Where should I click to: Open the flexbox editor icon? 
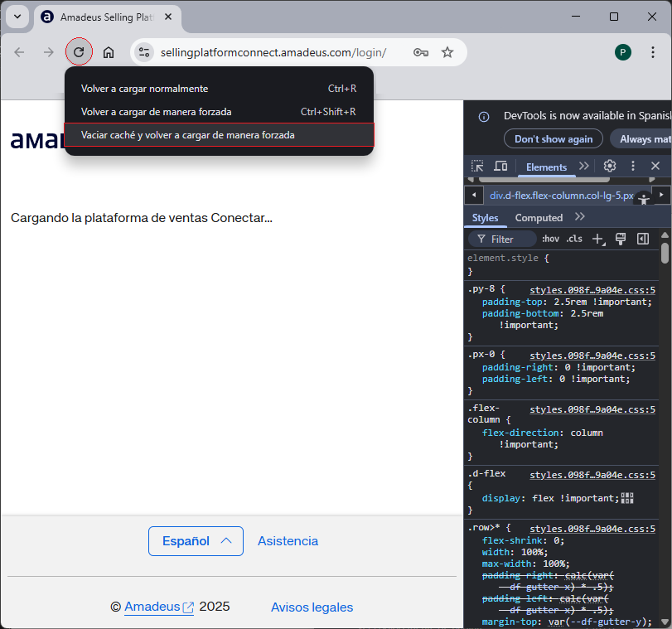627,498
